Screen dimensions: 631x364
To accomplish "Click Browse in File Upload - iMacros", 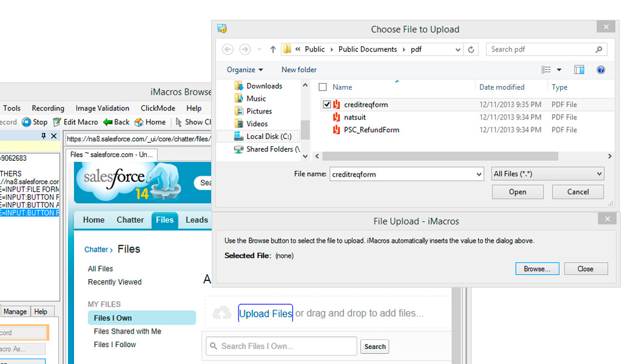I will coord(537,269).
